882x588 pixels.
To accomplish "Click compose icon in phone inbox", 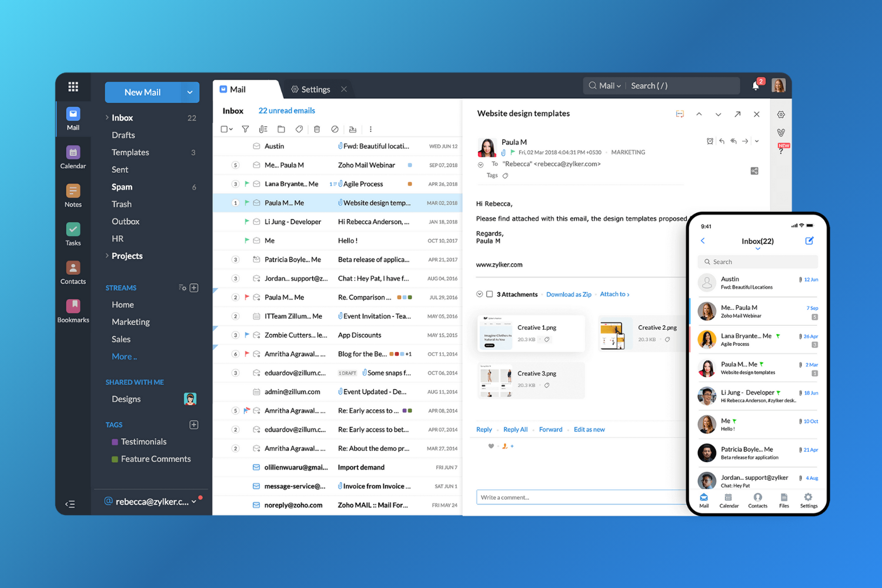I will (x=809, y=240).
